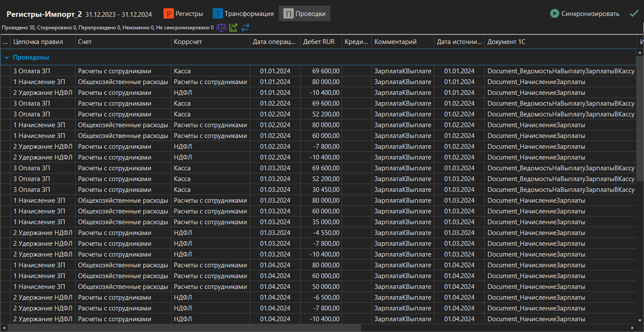Open the Трансформация tab
Viewport: 644px width, 332px height.
pyautogui.click(x=249, y=14)
